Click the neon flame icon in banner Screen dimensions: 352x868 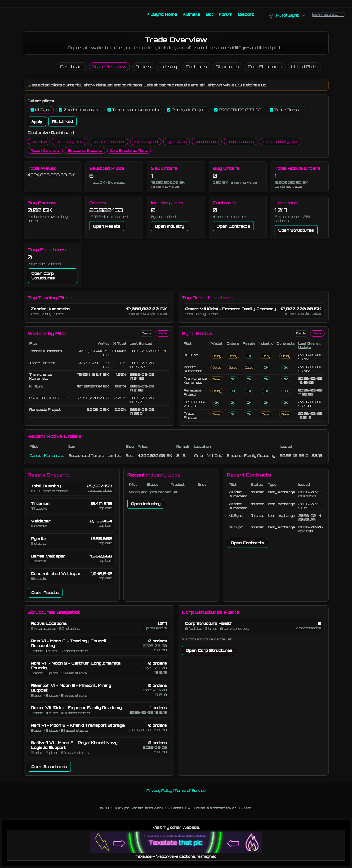(252, 842)
